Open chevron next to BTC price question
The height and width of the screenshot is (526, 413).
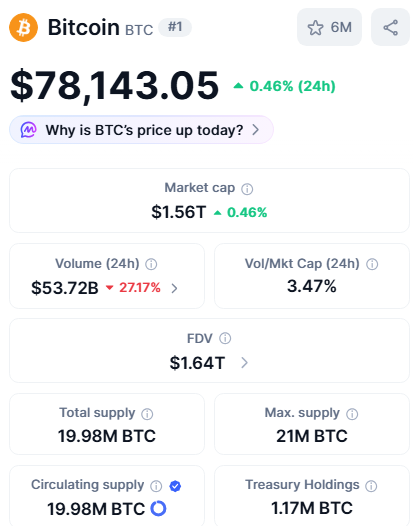256,130
